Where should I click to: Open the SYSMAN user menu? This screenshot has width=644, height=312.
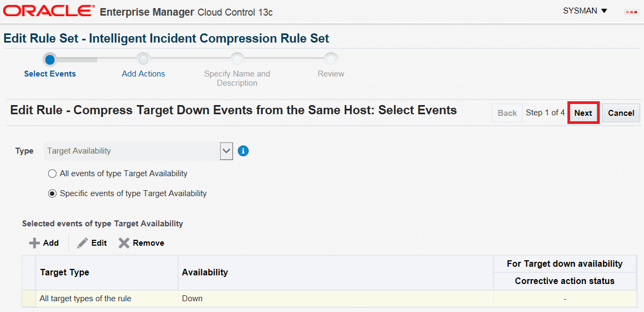pyautogui.click(x=585, y=11)
